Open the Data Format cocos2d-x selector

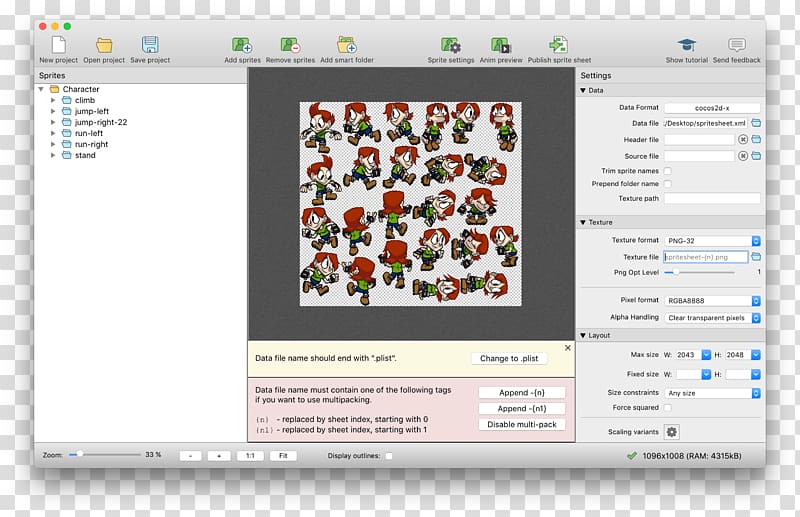(x=712, y=108)
